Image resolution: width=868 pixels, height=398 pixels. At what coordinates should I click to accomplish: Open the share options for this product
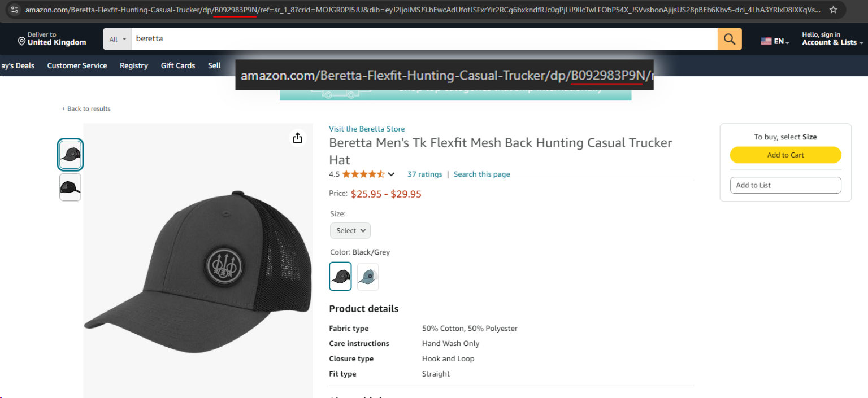pyautogui.click(x=298, y=137)
